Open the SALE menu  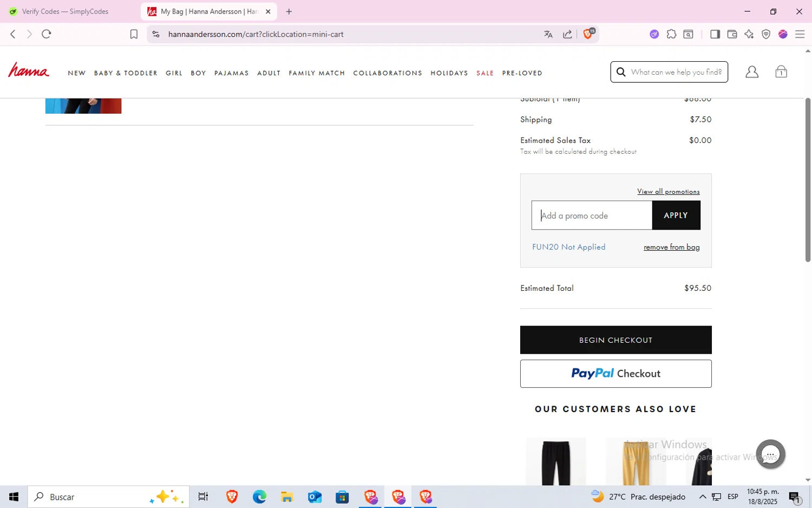tap(485, 73)
